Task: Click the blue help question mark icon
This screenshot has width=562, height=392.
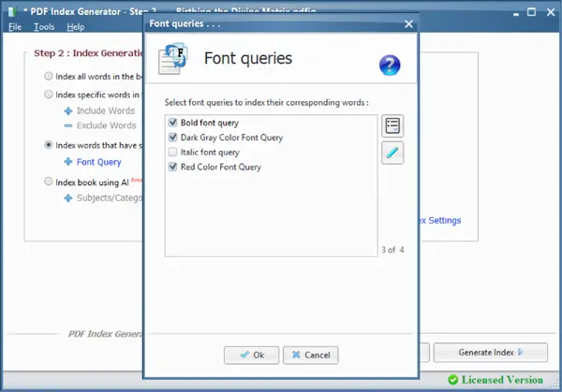Action: (x=390, y=65)
